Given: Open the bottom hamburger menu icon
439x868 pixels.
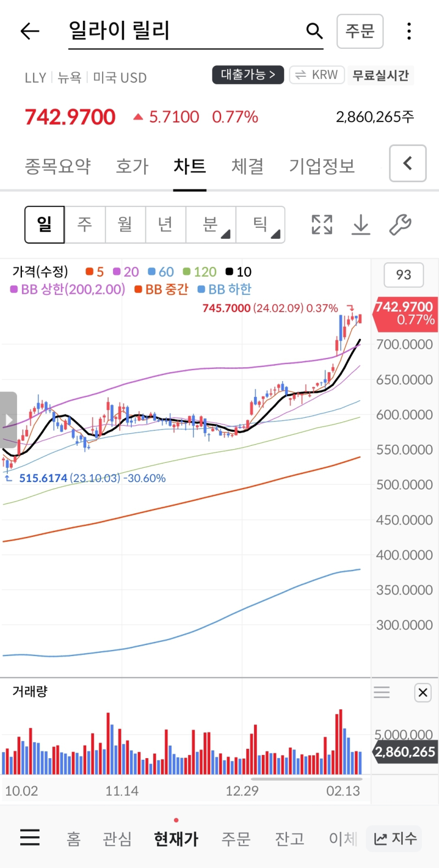Looking at the screenshot, I should 30,837.
